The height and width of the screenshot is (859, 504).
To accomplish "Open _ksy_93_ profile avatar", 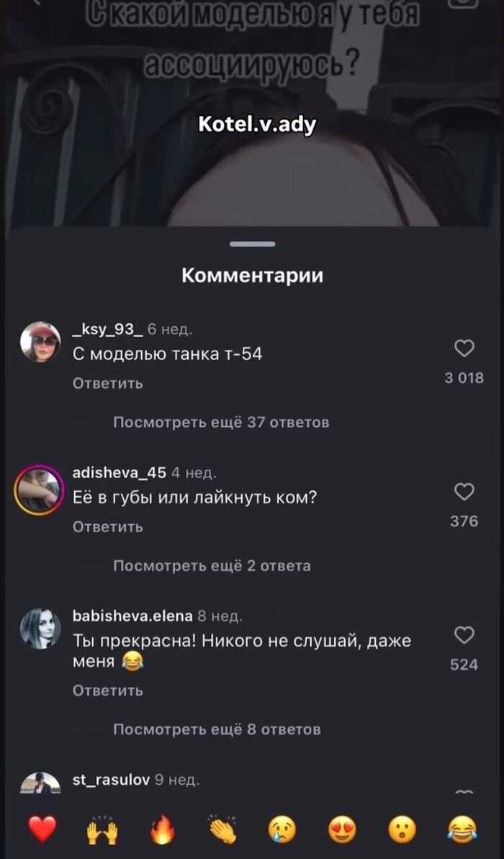I will pyautogui.click(x=40, y=342).
